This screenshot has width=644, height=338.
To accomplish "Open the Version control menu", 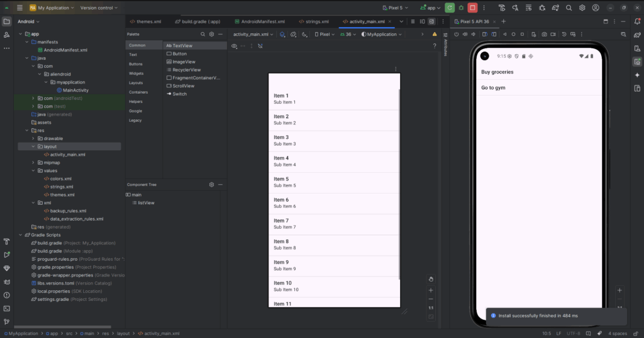I will click(99, 8).
